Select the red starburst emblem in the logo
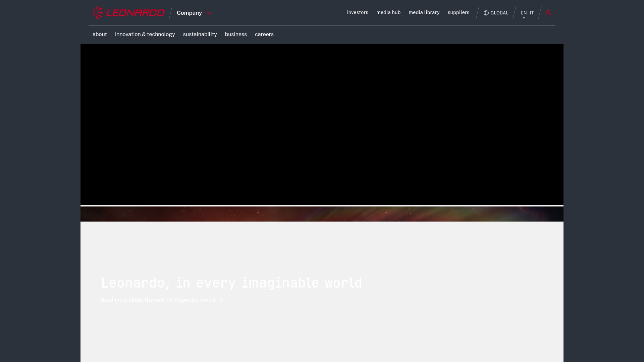Screen dimensions: 644x362 [98, 12]
